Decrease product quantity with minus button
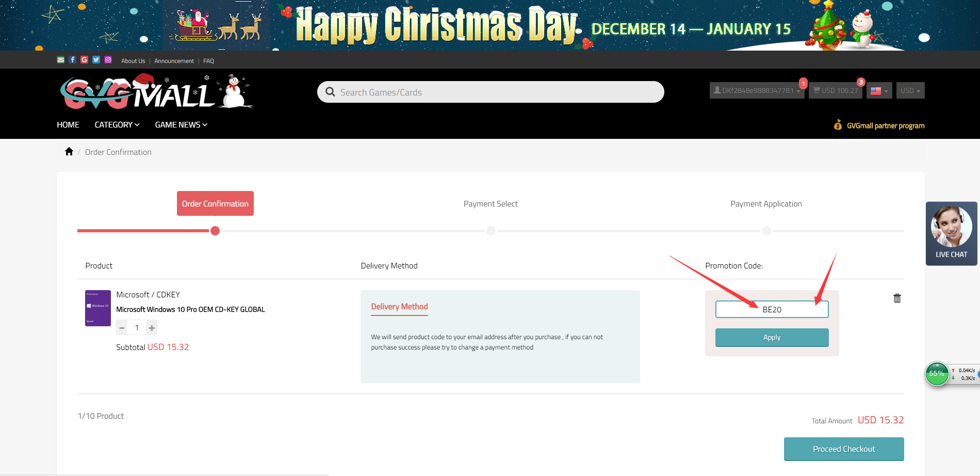 122,328
